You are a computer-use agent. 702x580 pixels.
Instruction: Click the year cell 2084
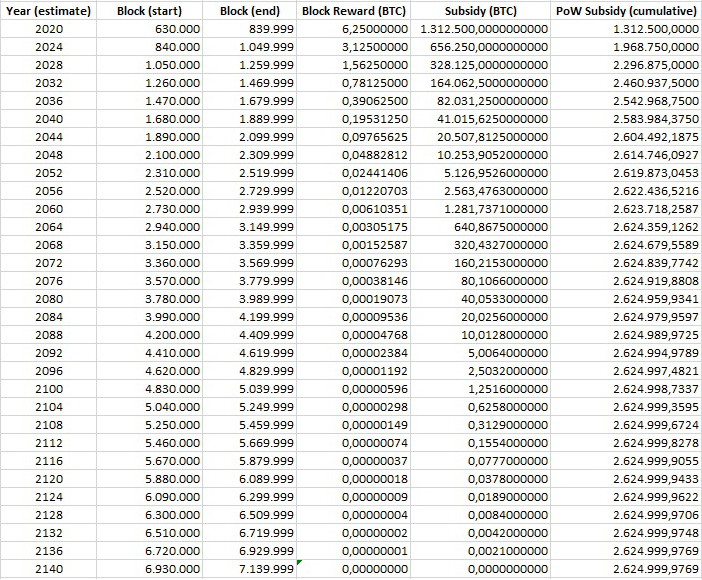48,317
